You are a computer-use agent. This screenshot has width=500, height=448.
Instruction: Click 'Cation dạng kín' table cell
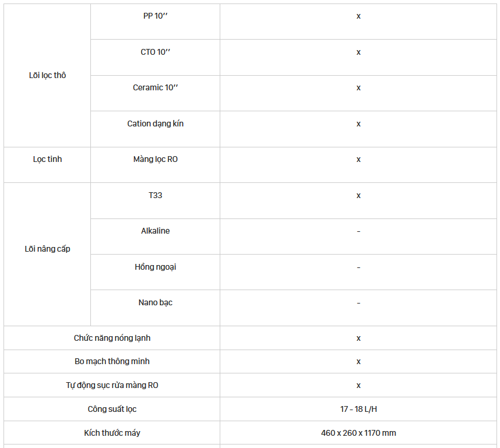[155, 129]
